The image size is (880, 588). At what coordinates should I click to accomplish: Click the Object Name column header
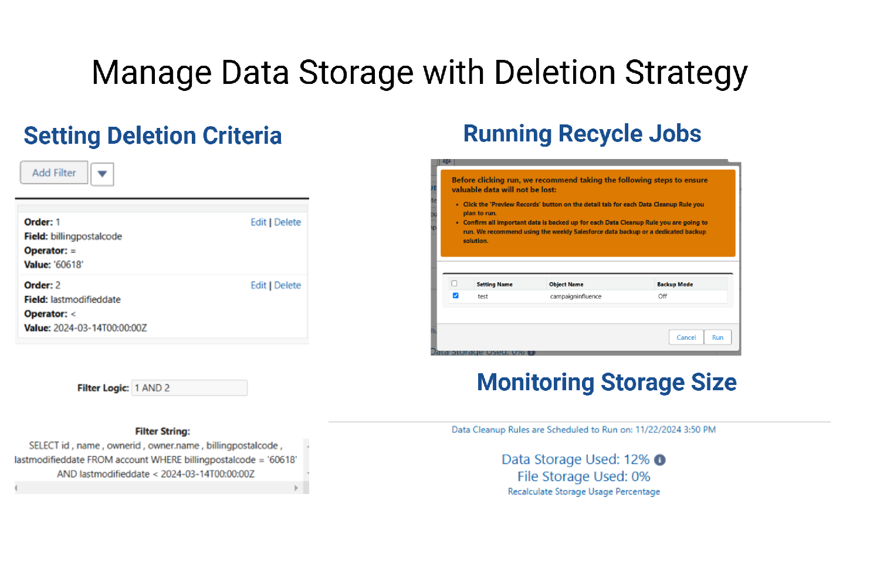566,284
